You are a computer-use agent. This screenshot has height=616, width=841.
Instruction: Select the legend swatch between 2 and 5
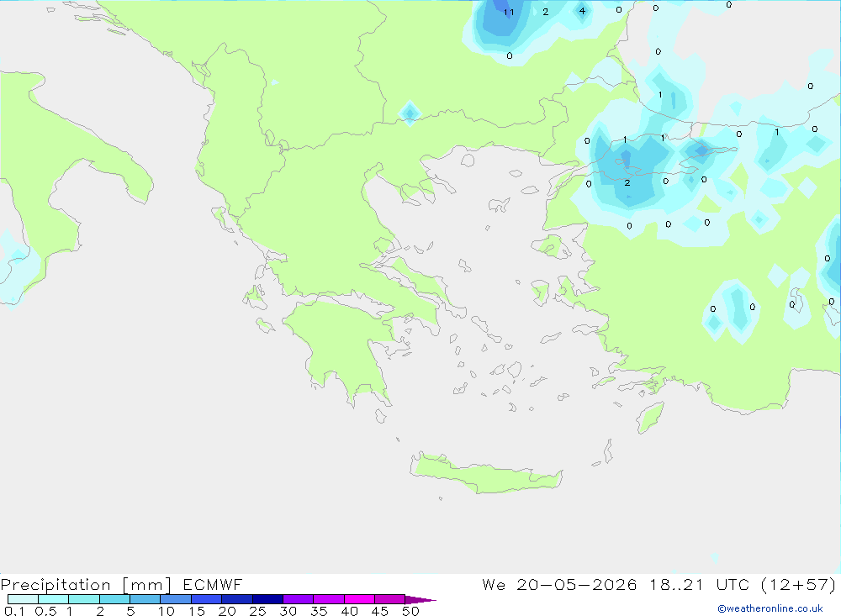114,599
